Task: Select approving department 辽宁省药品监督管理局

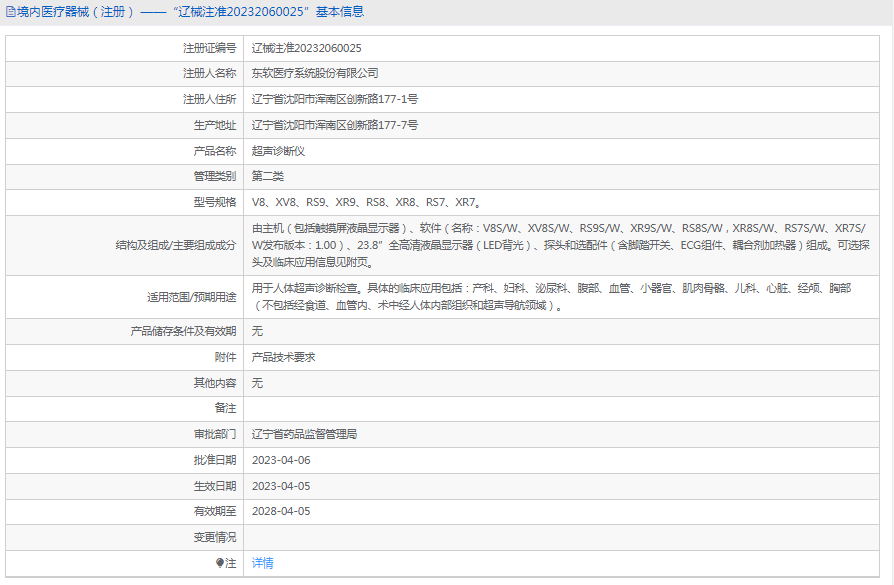Action: click(x=304, y=434)
